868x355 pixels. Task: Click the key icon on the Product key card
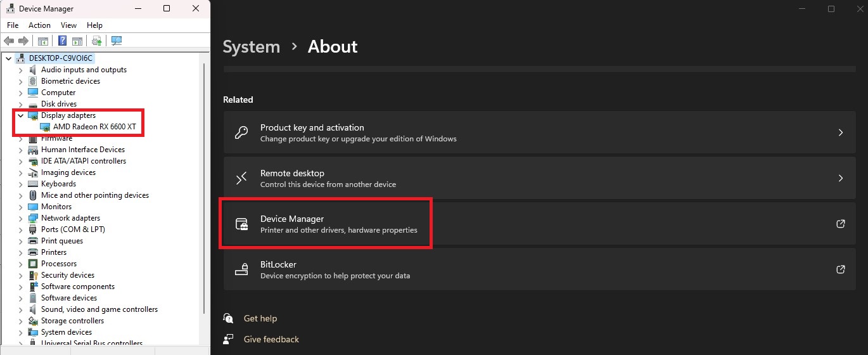coord(241,132)
